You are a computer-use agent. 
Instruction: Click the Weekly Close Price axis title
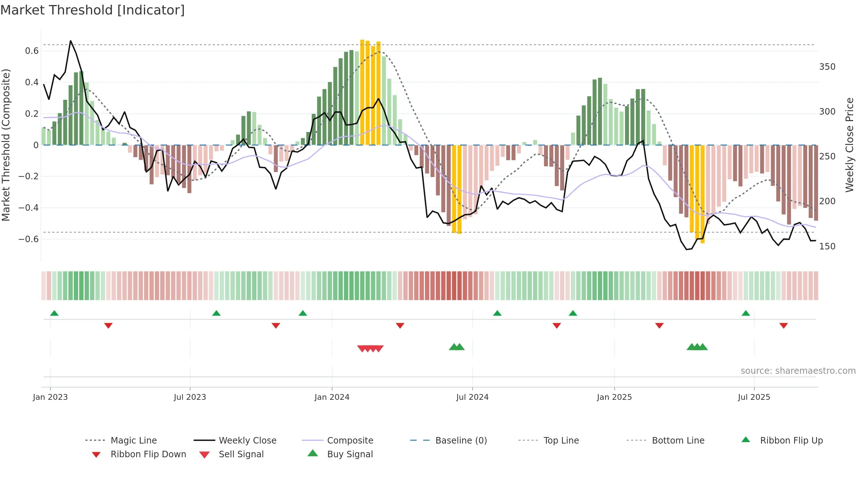850,145
